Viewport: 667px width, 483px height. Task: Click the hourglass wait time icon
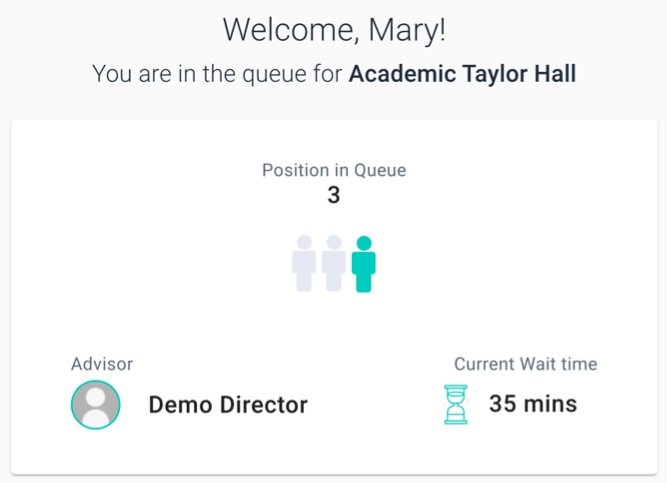(x=456, y=404)
